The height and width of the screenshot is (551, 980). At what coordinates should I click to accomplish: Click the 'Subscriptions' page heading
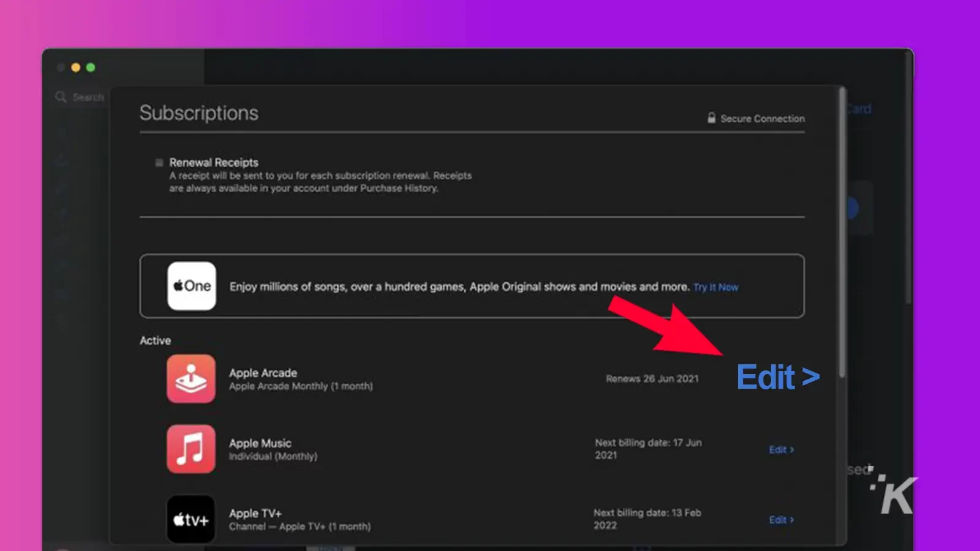coord(199,113)
